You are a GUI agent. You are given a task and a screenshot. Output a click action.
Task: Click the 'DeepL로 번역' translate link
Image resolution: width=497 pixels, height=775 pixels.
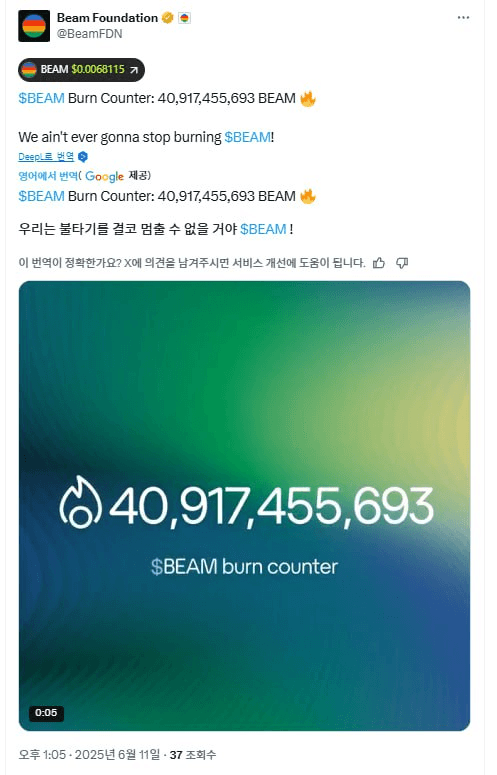[x=46, y=157]
